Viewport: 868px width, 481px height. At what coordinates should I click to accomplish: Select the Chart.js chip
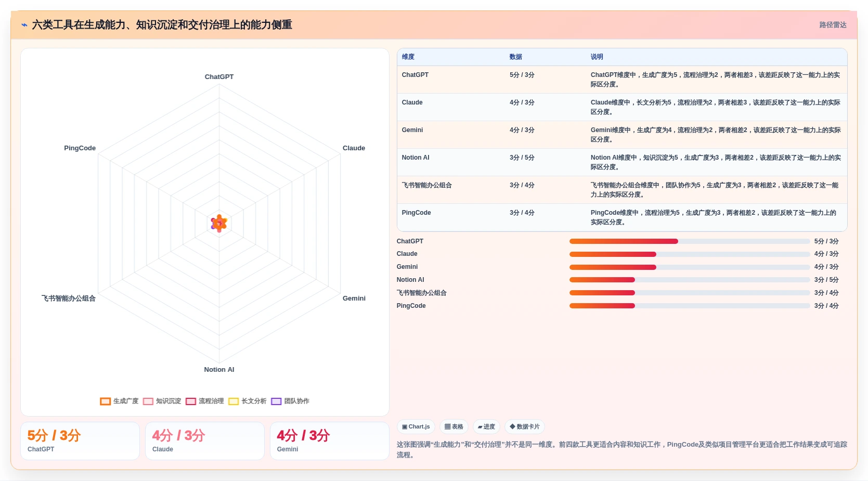click(416, 427)
